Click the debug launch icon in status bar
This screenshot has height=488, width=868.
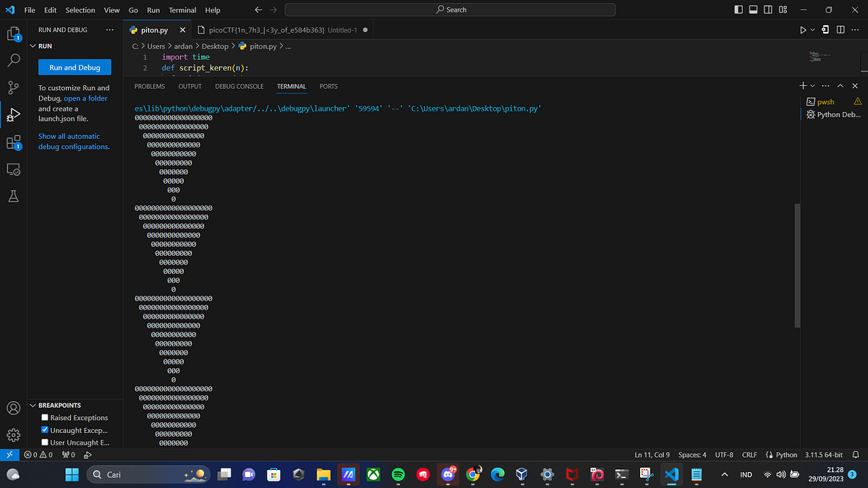88,455
